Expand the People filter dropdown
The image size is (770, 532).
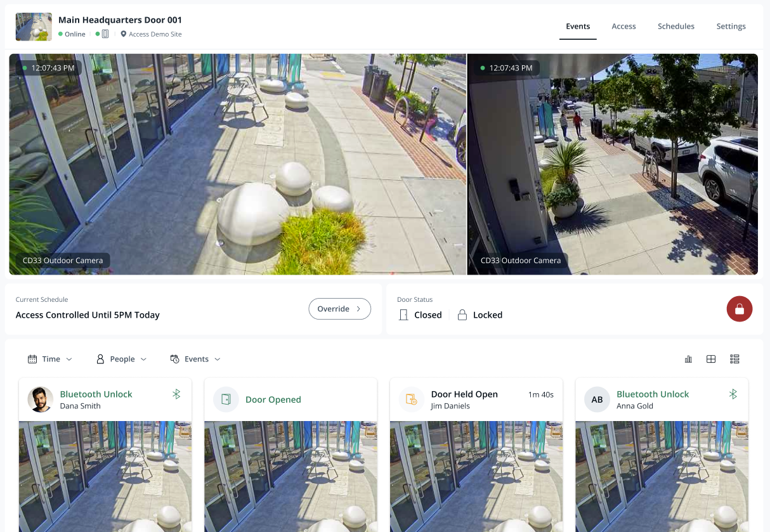point(121,359)
